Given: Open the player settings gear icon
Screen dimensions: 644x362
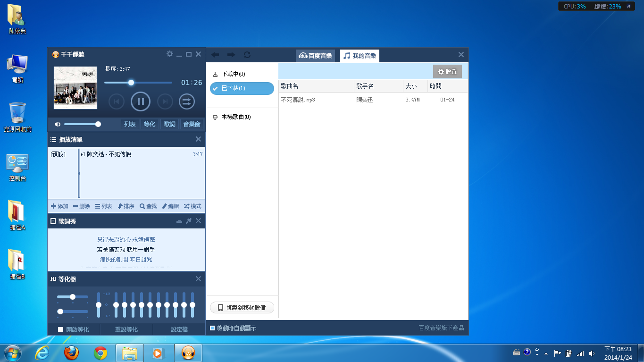Looking at the screenshot, I should [x=170, y=54].
